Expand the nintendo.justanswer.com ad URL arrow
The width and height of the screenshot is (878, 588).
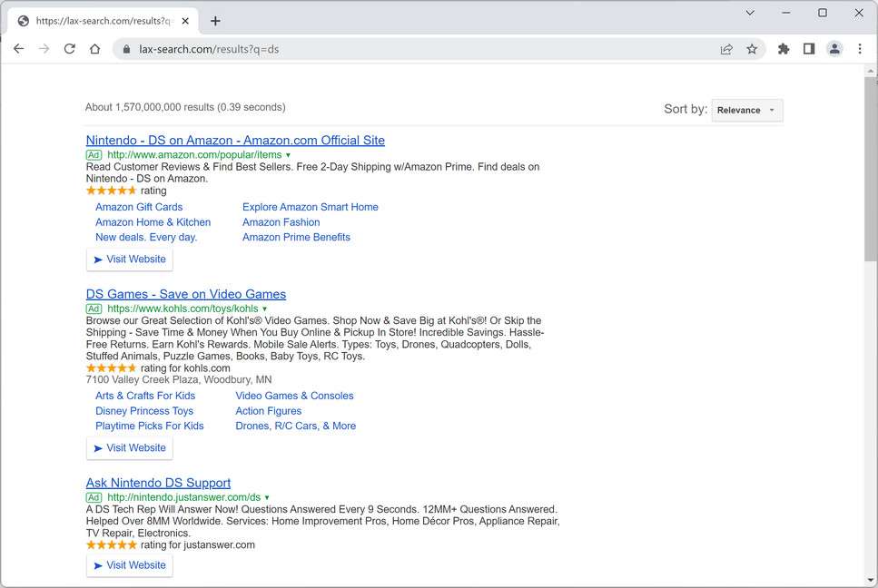267,498
